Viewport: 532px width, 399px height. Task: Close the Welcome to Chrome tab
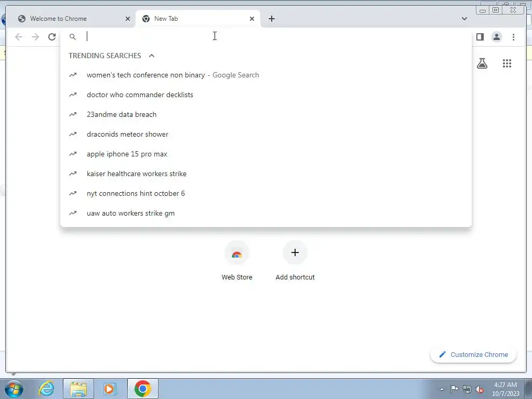click(x=128, y=19)
